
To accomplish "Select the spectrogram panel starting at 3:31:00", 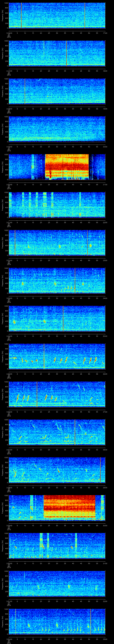I will click(x=57, y=584).
